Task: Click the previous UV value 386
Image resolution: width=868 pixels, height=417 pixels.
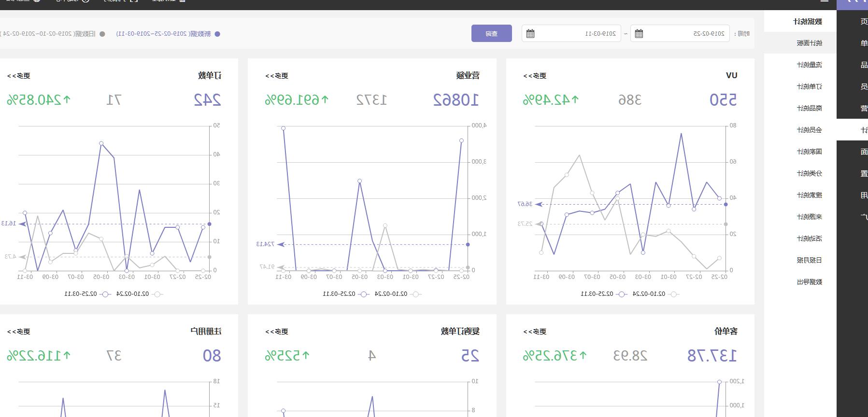Action: point(630,100)
